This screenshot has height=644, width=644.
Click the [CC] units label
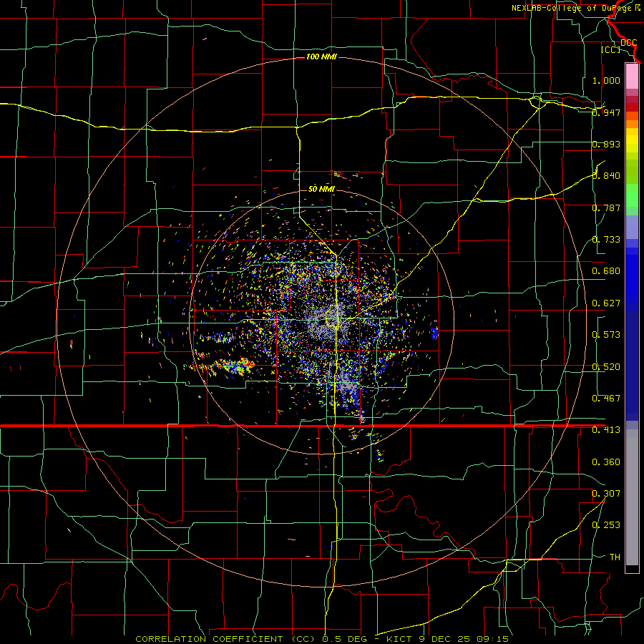[x=611, y=49]
